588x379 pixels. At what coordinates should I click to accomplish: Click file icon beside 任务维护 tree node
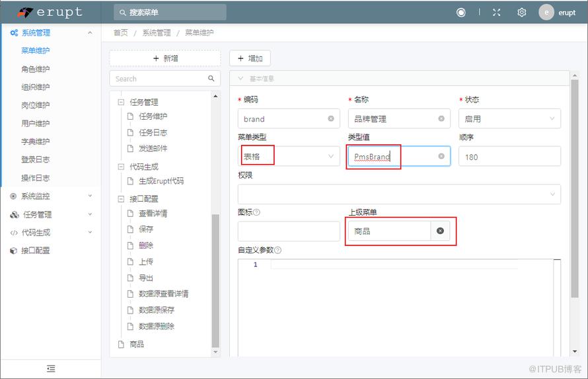pos(131,116)
